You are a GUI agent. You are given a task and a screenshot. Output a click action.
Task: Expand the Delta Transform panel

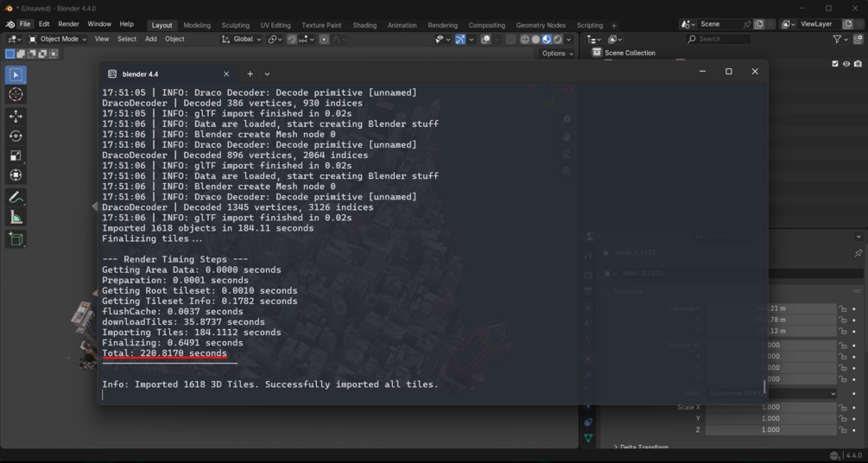642,447
